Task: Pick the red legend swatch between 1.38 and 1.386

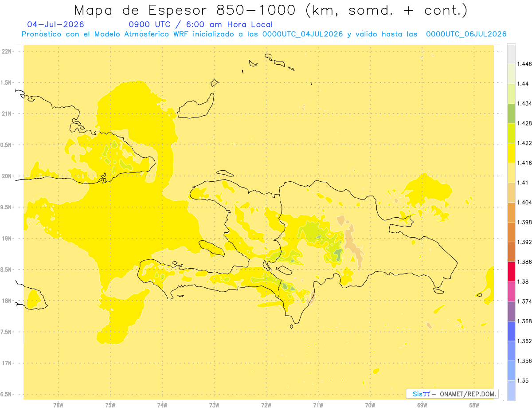Action: point(511,271)
